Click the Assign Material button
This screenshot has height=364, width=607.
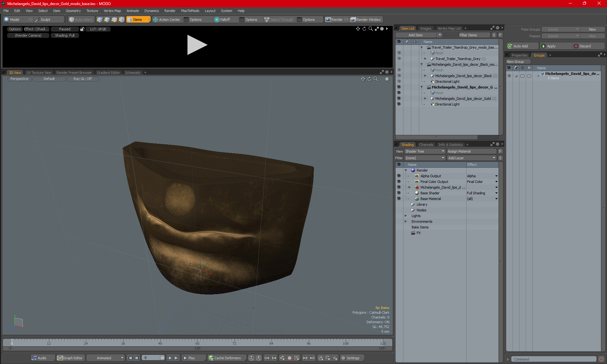[x=472, y=151]
